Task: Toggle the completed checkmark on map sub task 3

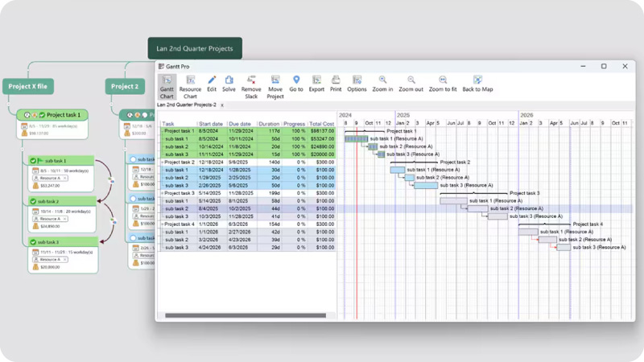Action: pos(33,242)
